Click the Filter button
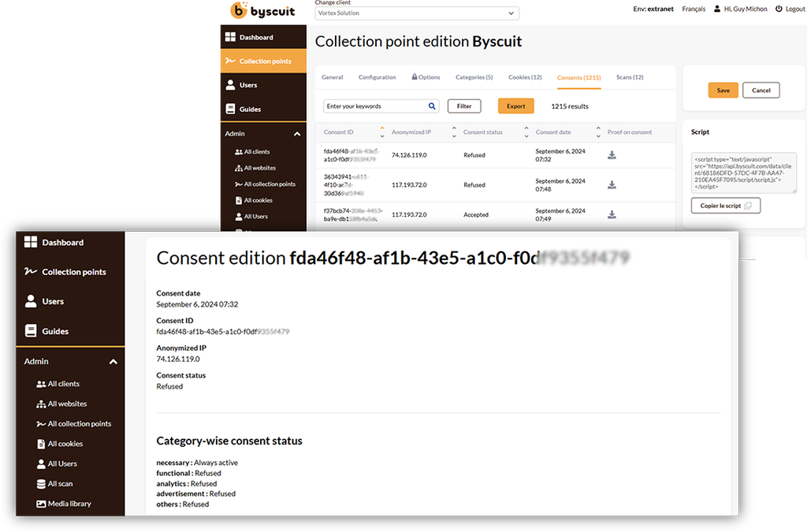Viewport: 807px width, 532px height. coord(464,106)
